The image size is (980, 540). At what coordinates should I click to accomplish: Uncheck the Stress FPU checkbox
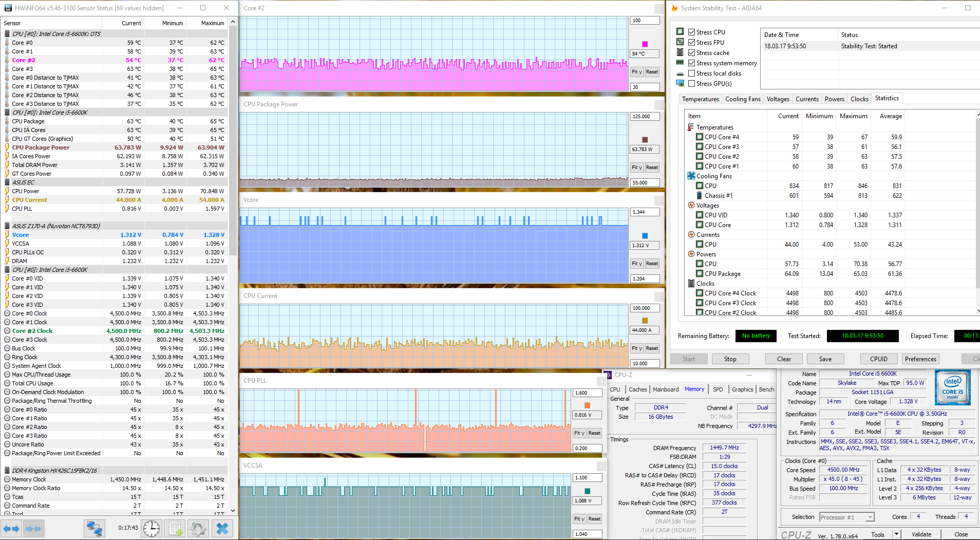[691, 42]
